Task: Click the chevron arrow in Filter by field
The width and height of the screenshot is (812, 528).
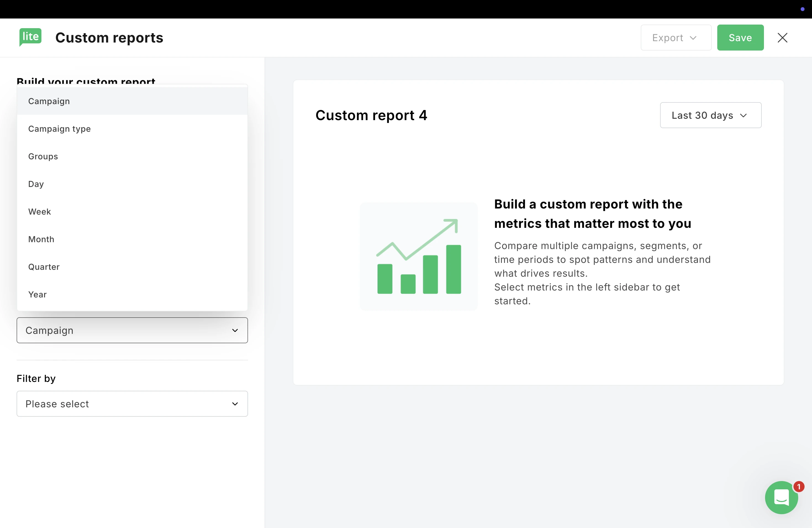Action: [x=235, y=404]
